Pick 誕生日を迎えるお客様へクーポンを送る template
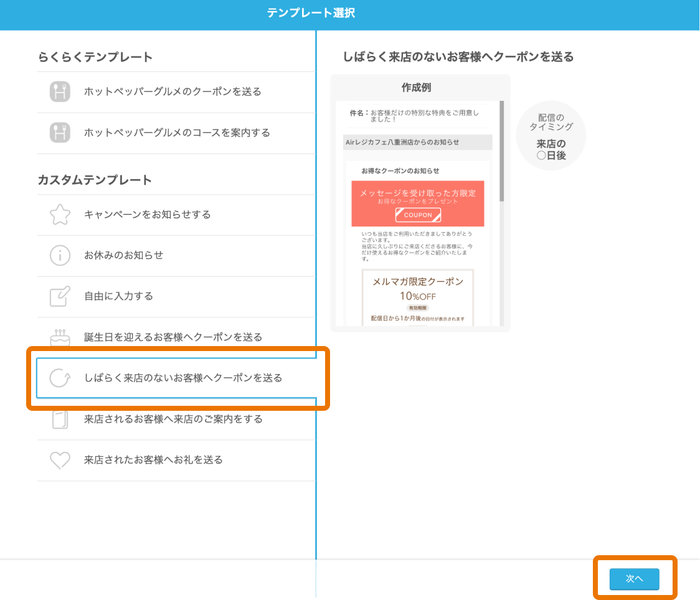The image size is (700, 600). [176, 338]
